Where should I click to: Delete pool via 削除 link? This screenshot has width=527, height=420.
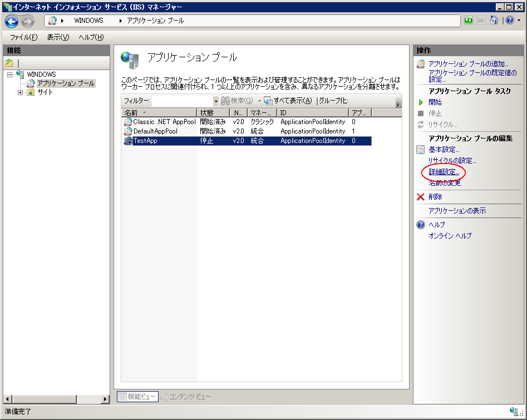[435, 197]
